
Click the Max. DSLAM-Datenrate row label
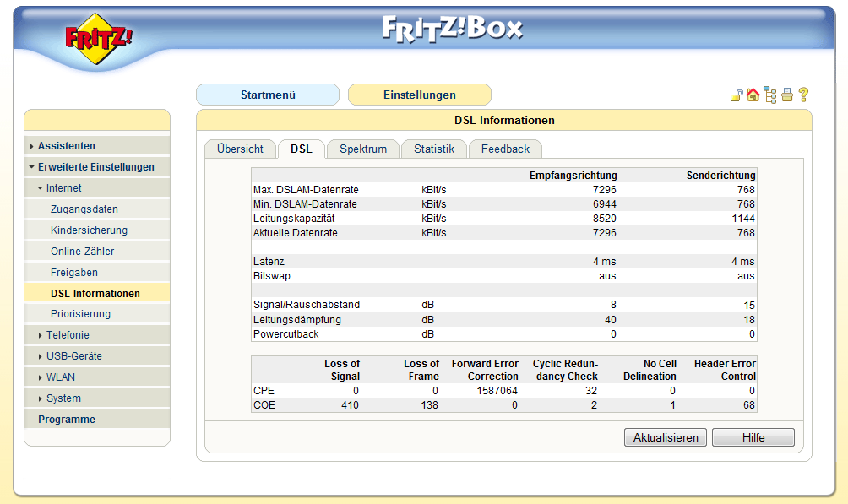point(306,190)
